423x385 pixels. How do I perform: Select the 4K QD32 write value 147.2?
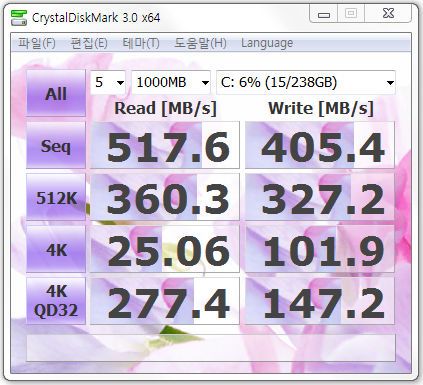320,301
